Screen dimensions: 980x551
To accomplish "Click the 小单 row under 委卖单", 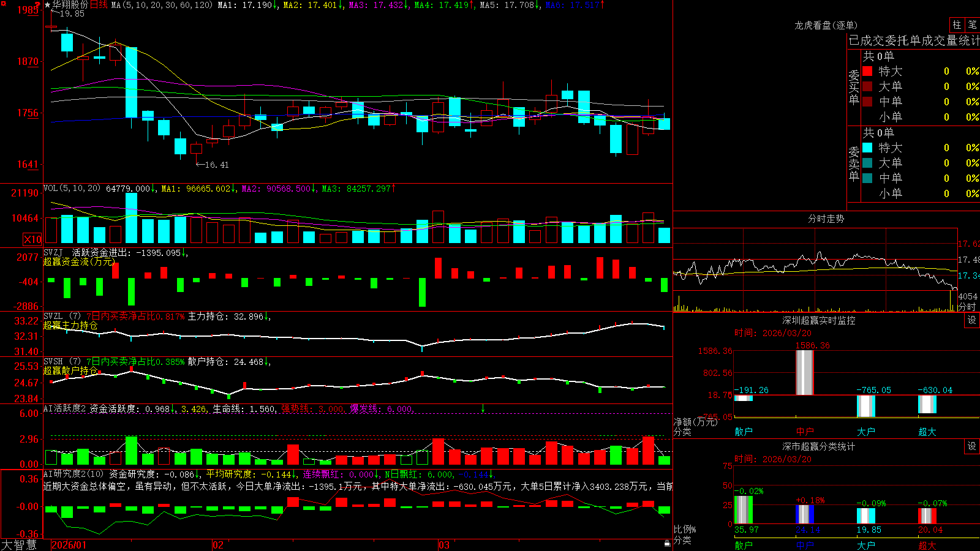I will click(x=921, y=193).
